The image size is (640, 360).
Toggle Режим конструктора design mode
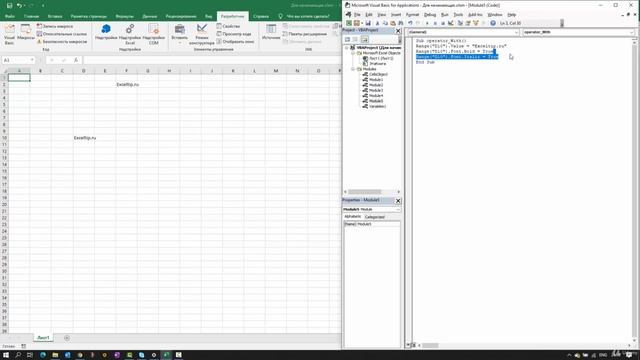coord(202,34)
